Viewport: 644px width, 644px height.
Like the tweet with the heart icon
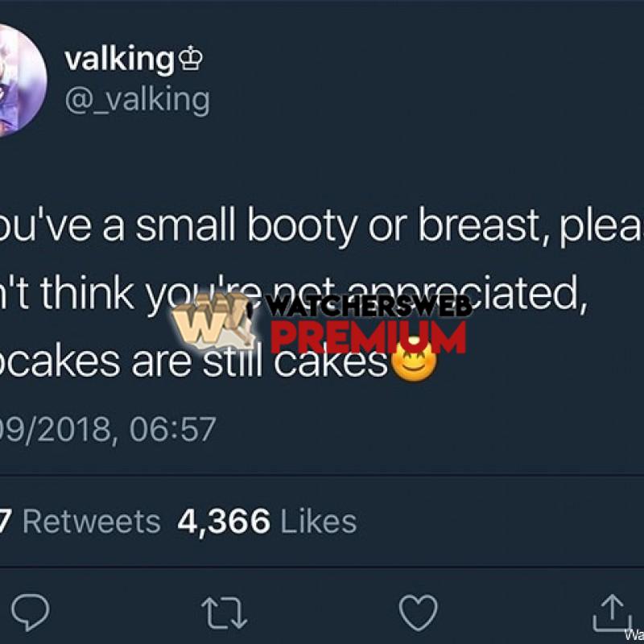pos(418,613)
